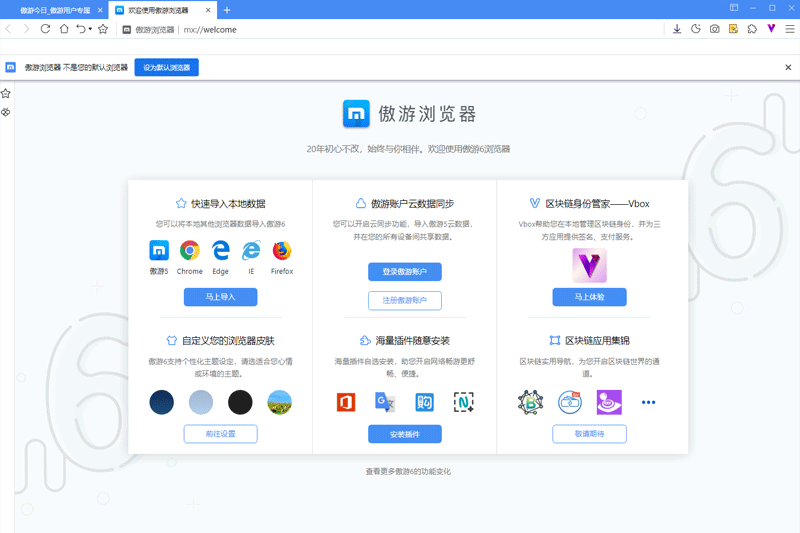Choose the landscape photo skin swatch
The width and height of the screenshot is (800, 533).
[x=280, y=402]
